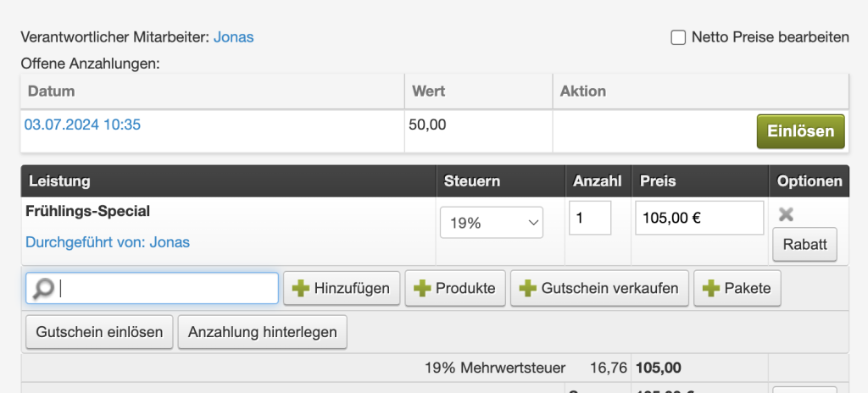Open the 19% tax rate dropdown

point(492,223)
